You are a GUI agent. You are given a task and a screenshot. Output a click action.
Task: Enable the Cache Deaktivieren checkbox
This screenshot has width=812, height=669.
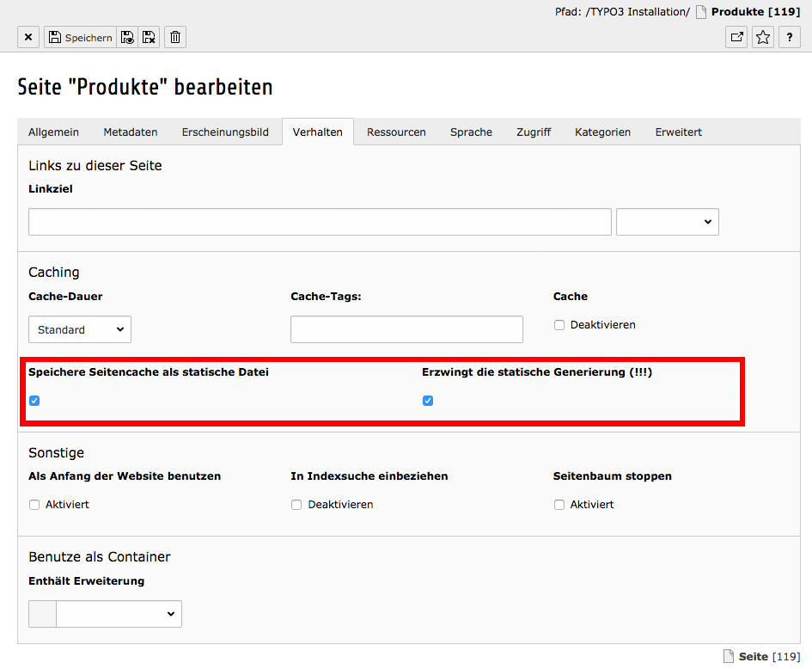click(x=559, y=325)
